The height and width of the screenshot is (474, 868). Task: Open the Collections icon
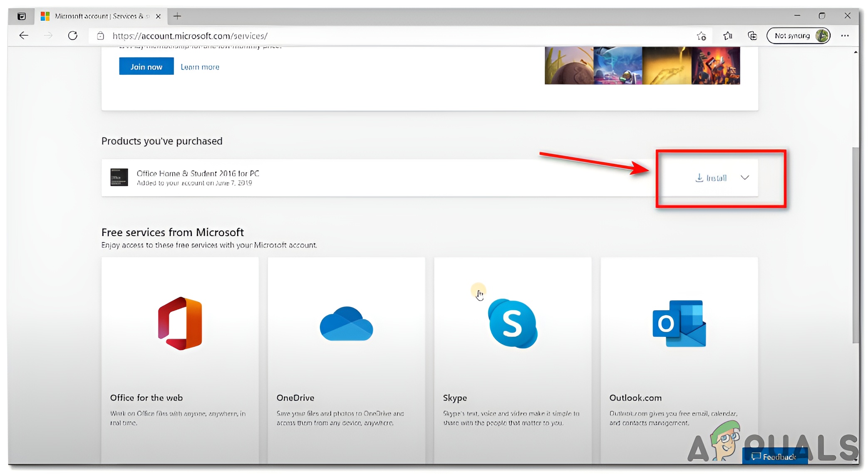point(752,36)
